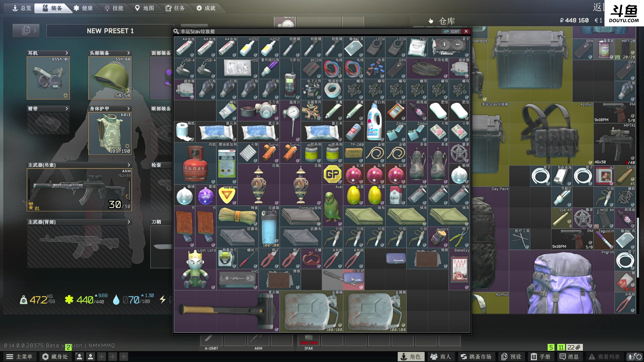The image size is (644, 362).
Task: Select the Veritas guitar pick item
Action: tap(227, 195)
